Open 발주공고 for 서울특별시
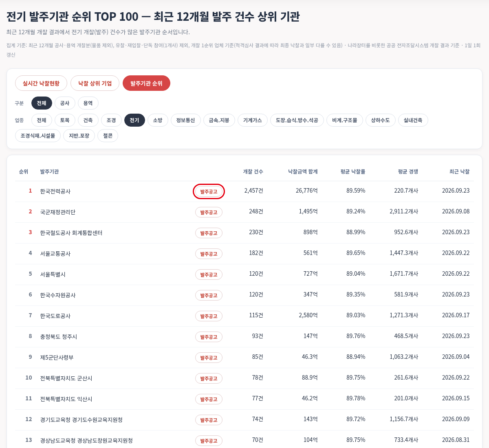 click(x=209, y=275)
